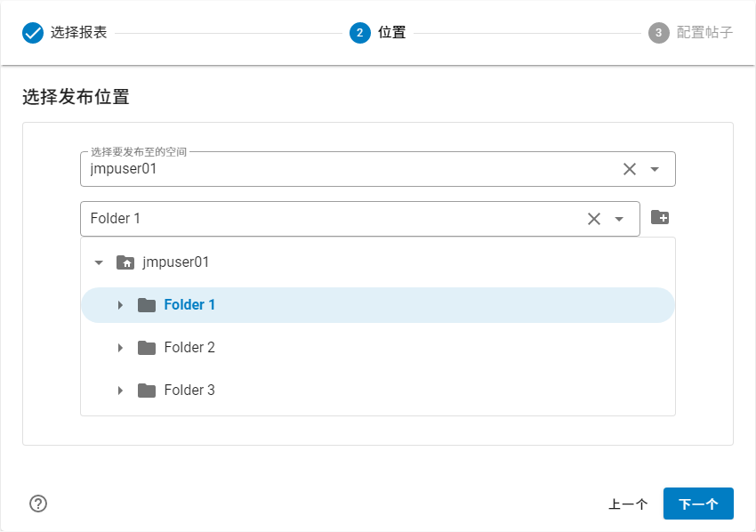Clear the space field with its X icon
The image size is (756, 532).
[629, 168]
